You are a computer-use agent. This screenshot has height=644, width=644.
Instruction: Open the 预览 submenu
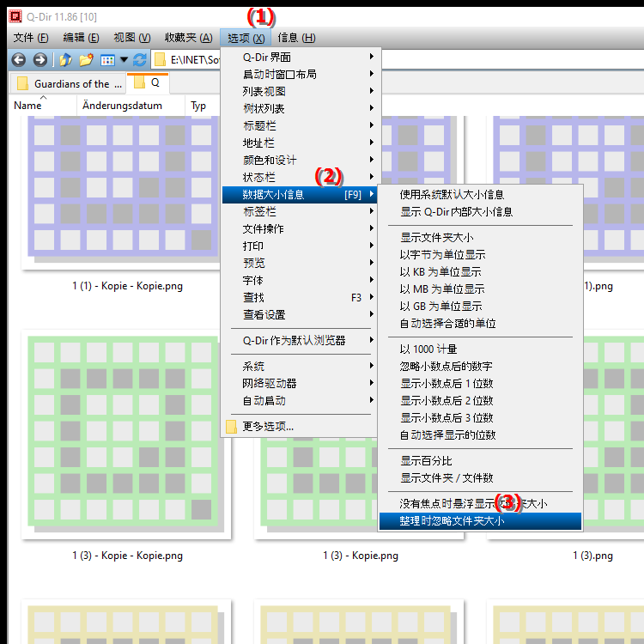(300, 263)
